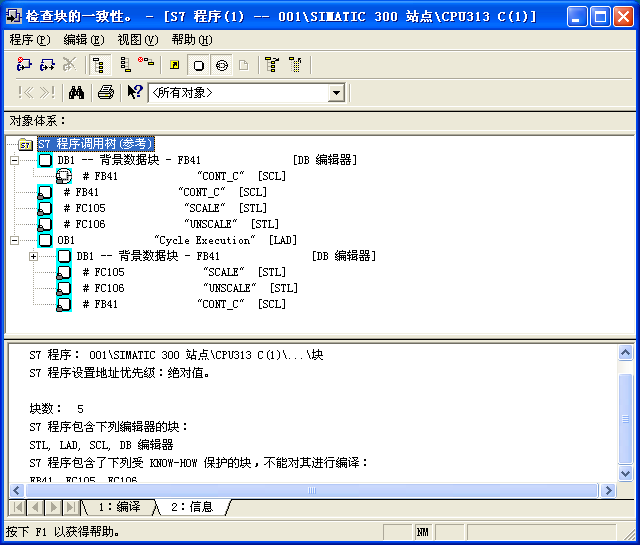640x545 pixels.
Task: Click the info pane vertical scrollbar thumb
Action: coord(626,418)
